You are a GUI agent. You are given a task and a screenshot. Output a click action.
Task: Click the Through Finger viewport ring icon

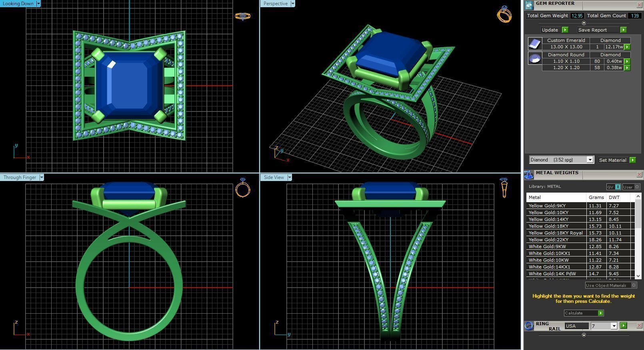coord(243,188)
